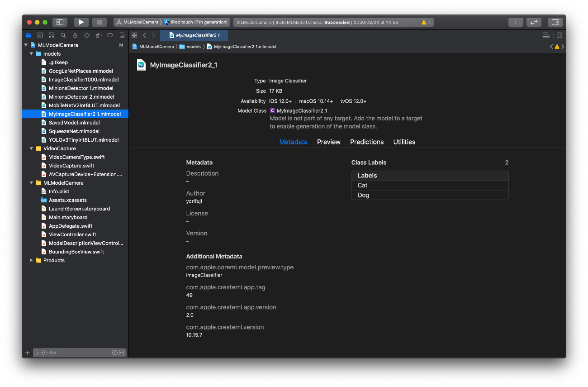Select the Cat class label row

(430, 185)
